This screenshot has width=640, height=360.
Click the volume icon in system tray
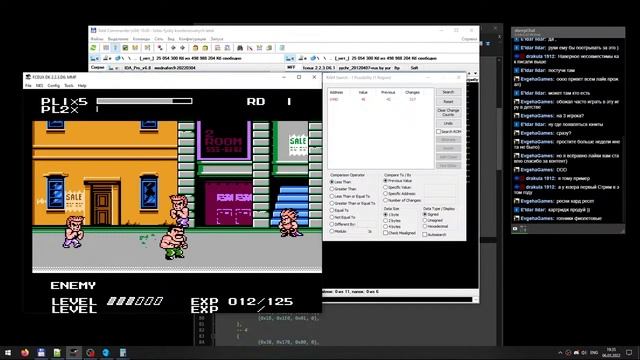584,353
